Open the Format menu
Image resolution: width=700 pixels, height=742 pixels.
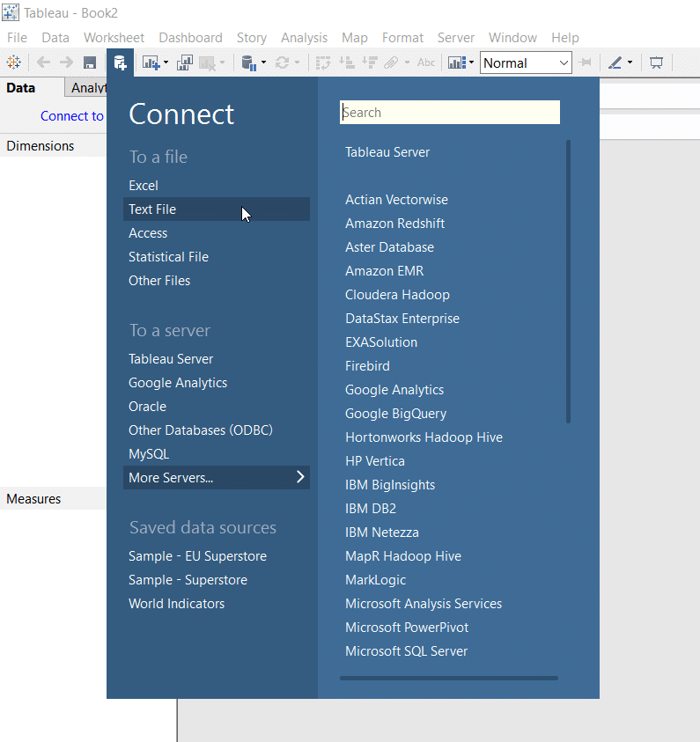(402, 37)
